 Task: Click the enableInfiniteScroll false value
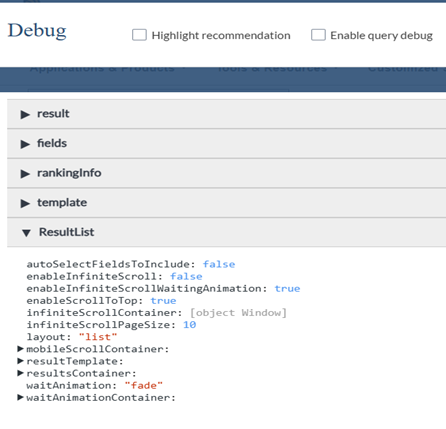[x=186, y=276]
